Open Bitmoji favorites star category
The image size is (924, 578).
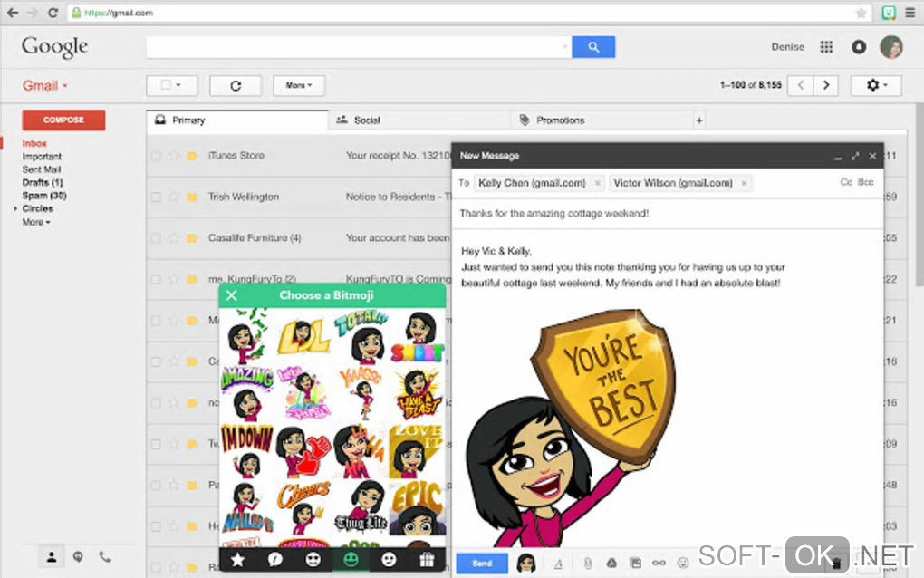(237, 560)
